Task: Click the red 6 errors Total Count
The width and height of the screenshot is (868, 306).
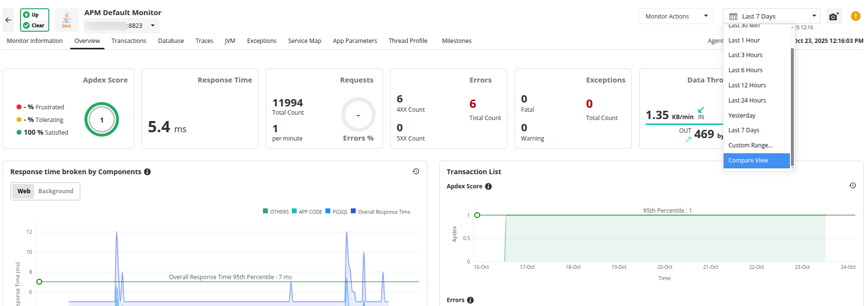Action: point(473,104)
